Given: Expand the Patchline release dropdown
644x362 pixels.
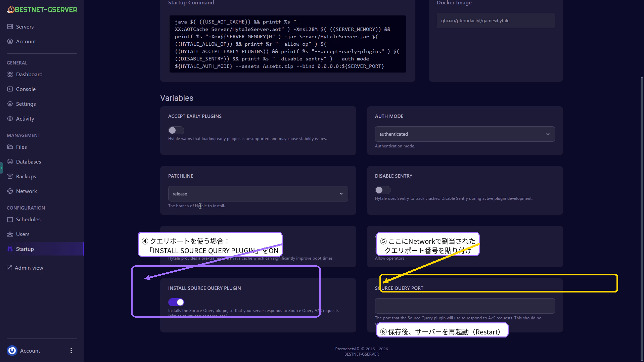Looking at the screenshot, I should pos(258,194).
